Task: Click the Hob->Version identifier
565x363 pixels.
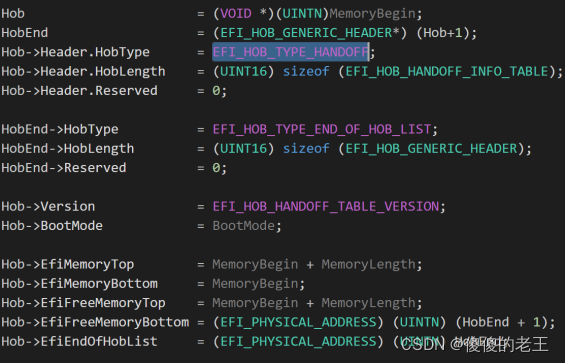Action: coord(48,207)
